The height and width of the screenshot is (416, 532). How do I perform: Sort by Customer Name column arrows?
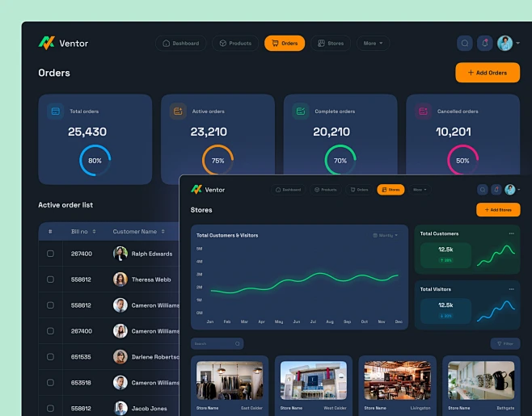click(163, 232)
